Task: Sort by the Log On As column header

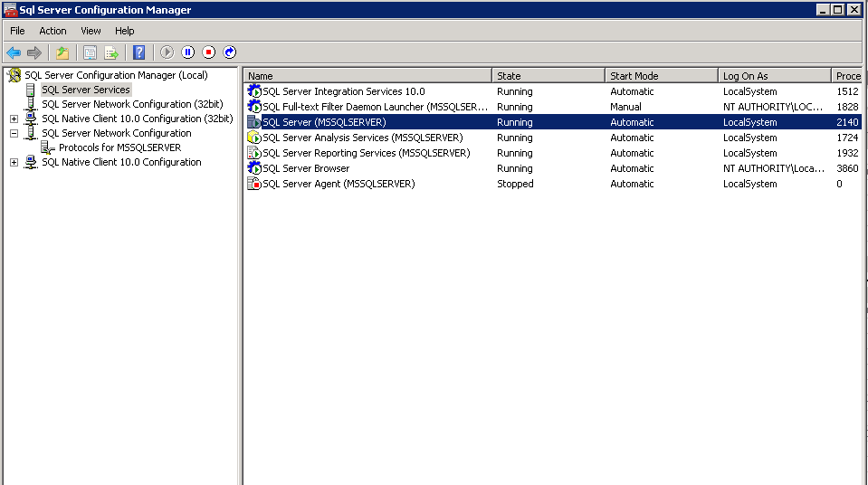Action: [775, 76]
